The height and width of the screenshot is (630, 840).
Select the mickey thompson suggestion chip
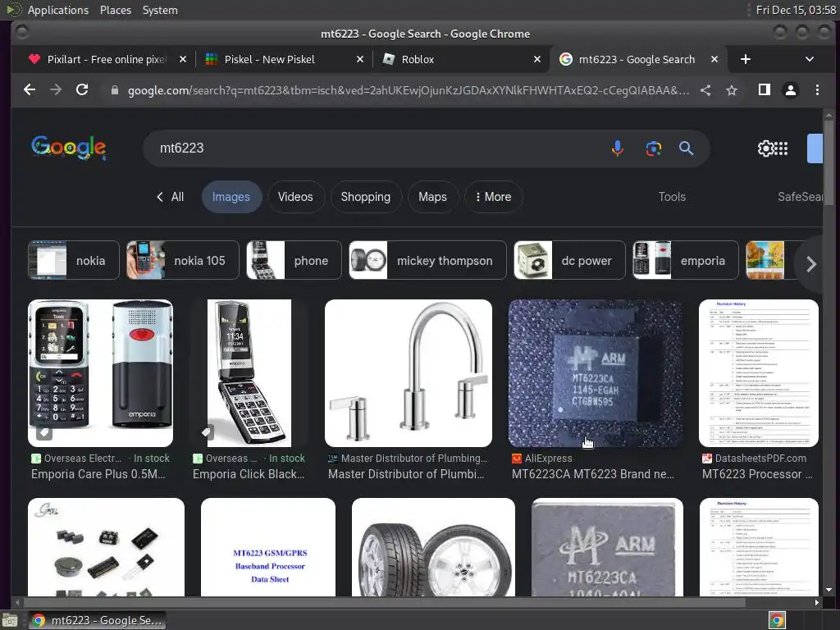pos(427,260)
